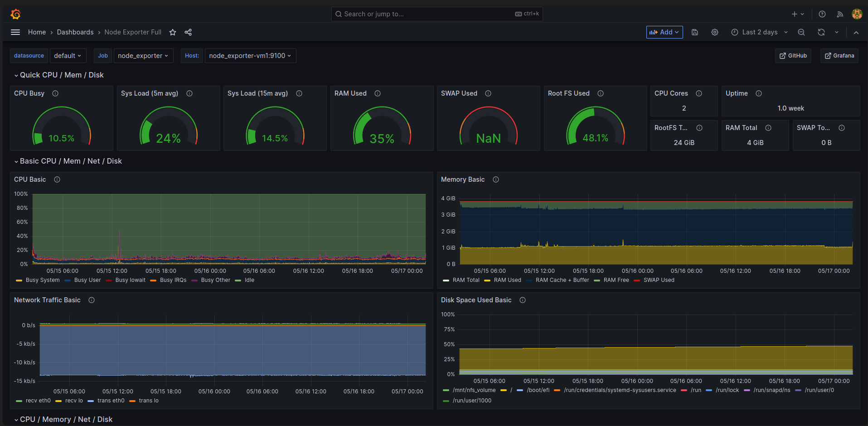Click the Grafana logo icon

point(15,14)
